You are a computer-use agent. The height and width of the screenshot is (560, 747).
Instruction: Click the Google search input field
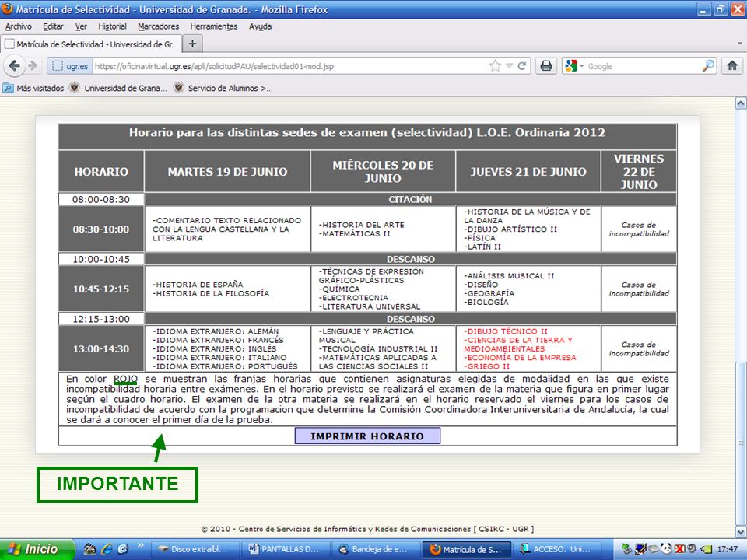(x=643, y=66)
